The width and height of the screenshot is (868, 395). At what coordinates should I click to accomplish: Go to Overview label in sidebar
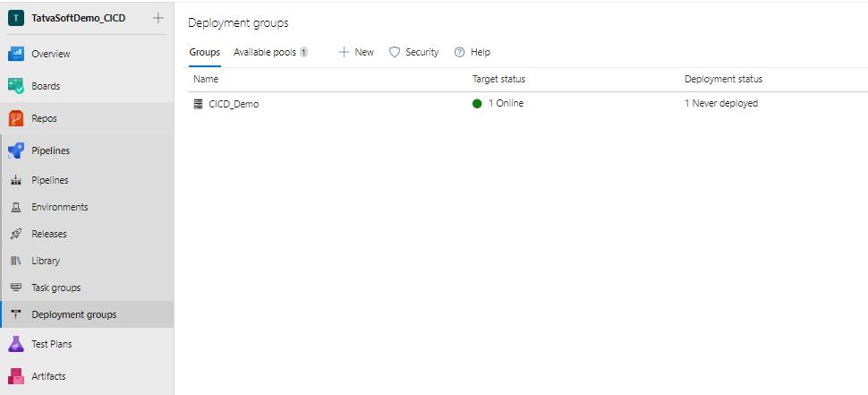point(51,54)
